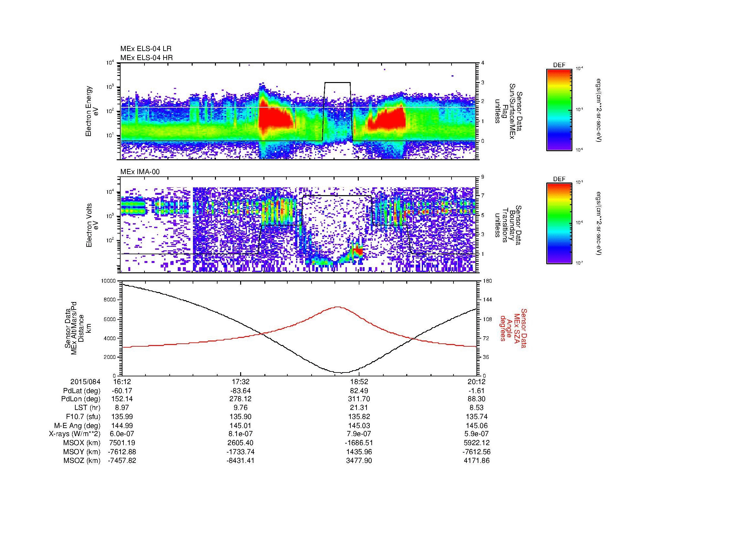This screenshot has height=534, width=756.
Task: Click altitude axis tick '10000'
Action: [x=109, y=281]
